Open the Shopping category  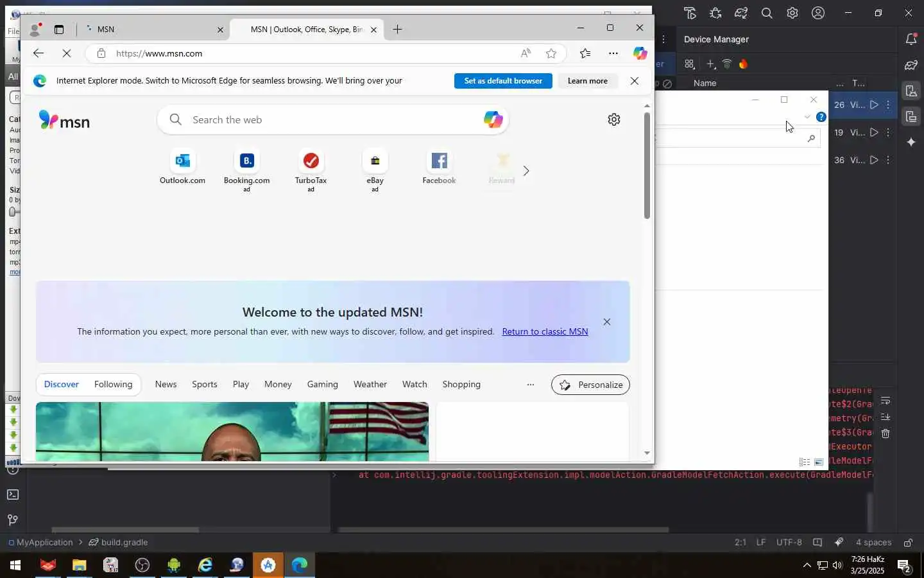461,384
